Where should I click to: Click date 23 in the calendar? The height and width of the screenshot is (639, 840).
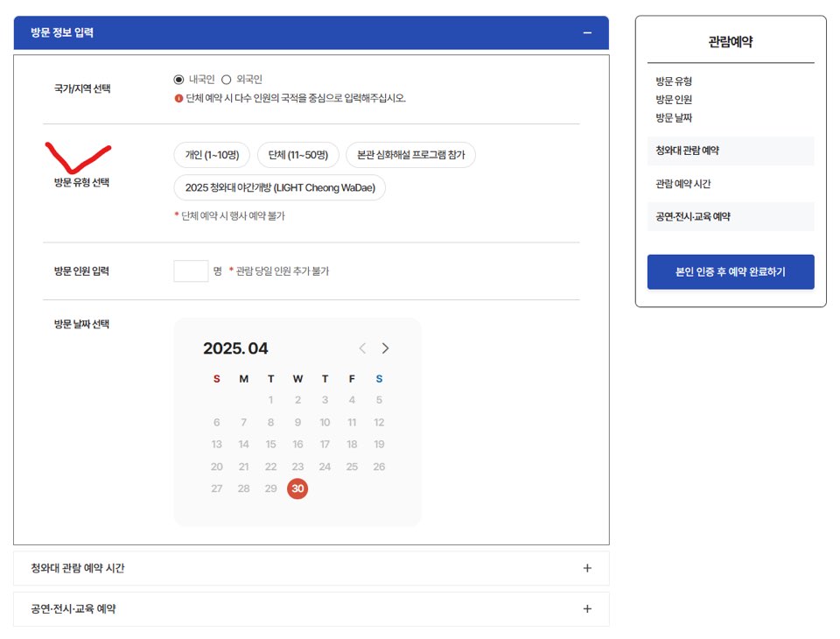pyautogui.click(x=297, y=467)
